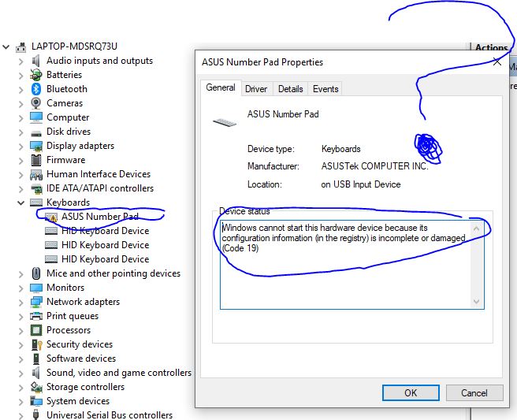Click the Display adapters icon

tap(36, 146)
